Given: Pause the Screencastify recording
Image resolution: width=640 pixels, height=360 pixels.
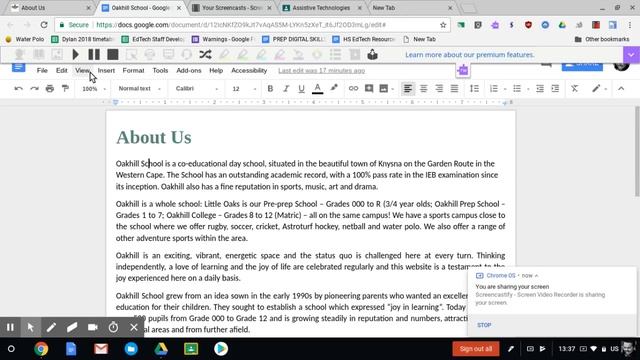Looking at the screenshot, I should (10, 327).
